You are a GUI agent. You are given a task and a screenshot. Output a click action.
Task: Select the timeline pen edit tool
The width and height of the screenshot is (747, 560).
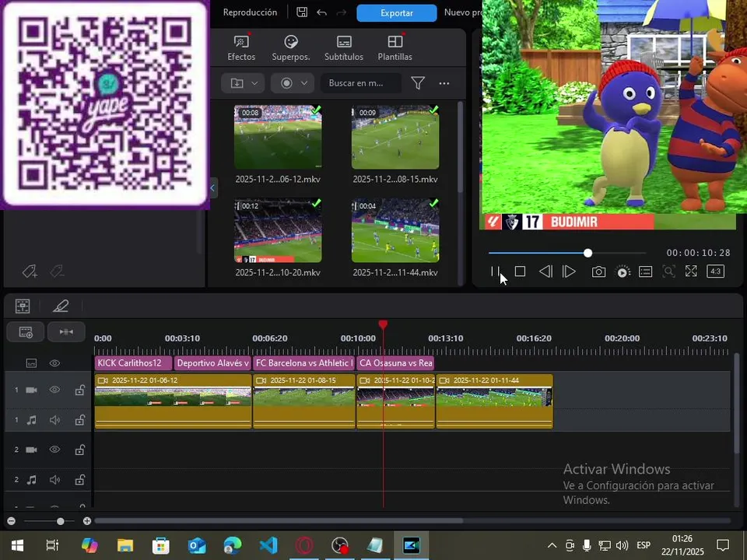coord(61,306)
